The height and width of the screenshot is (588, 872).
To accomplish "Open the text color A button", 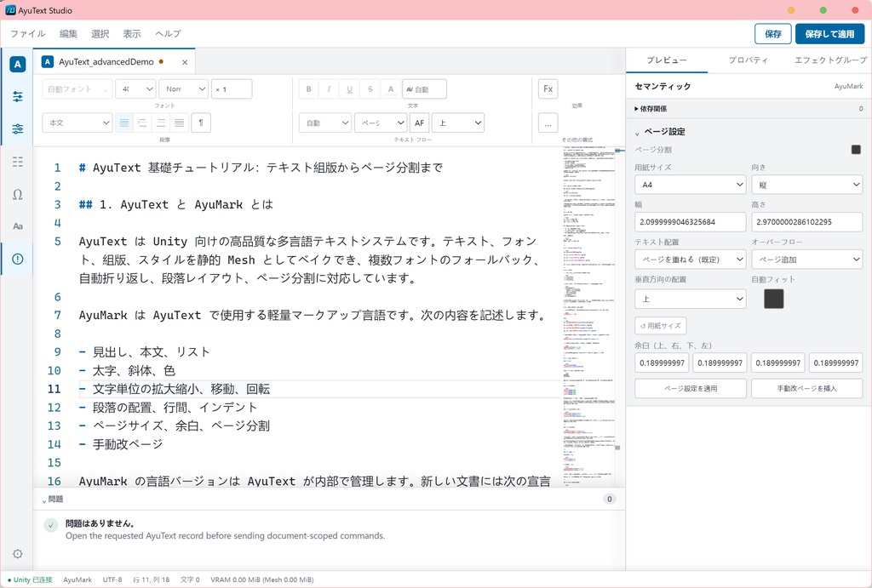I will point(391,88).
